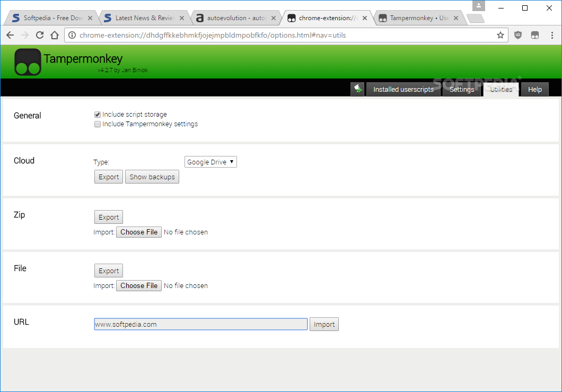
Task: Click the Cloud section label
Action: (24, 160)
